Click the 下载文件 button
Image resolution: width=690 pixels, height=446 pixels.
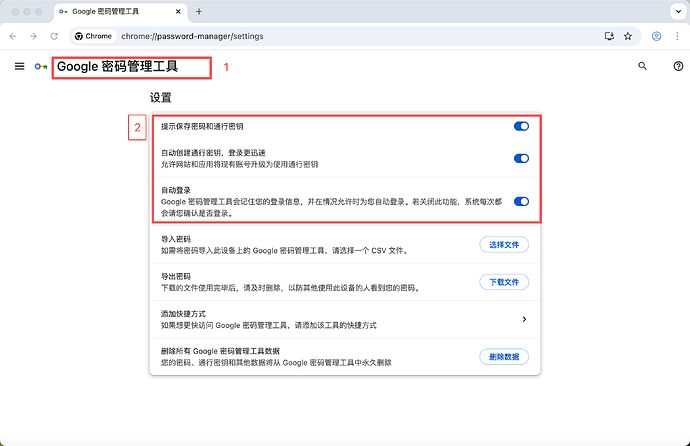coord(505,282)
